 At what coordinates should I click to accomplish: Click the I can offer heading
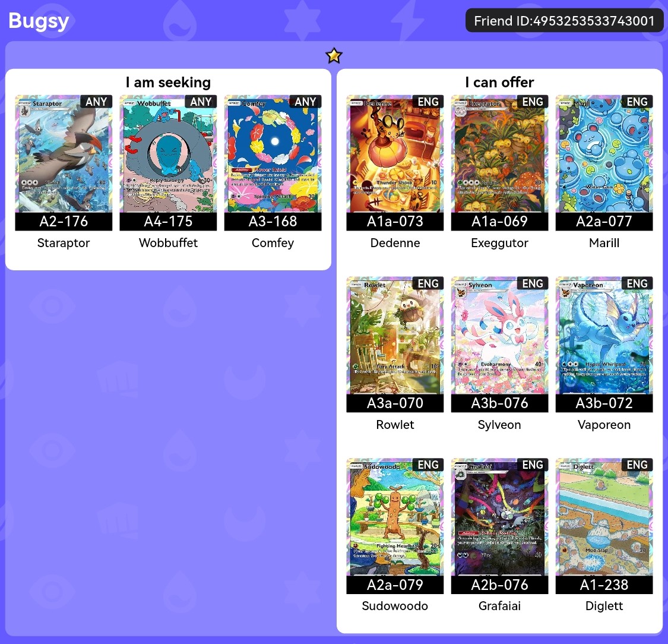coord(500,82)
